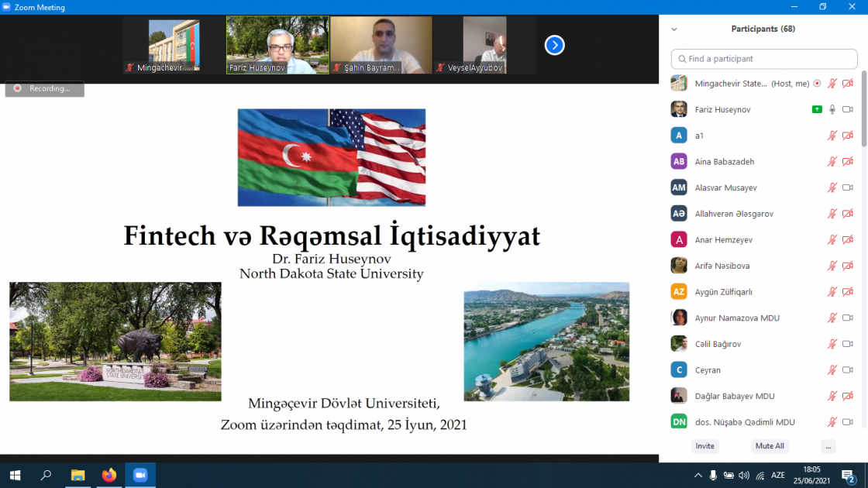The width and height of the screenshot is (868, 488).
Task: Click the Mute All button
Action: click(x=770, y=446)
